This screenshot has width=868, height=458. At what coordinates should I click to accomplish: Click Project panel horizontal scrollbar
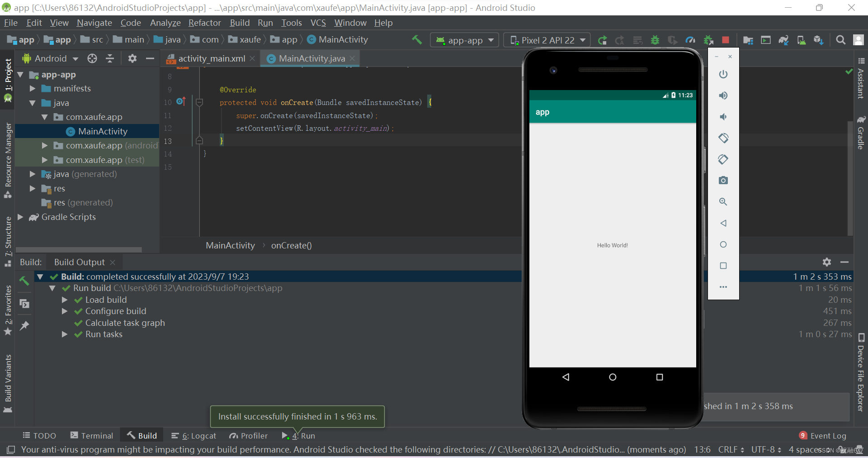click(x=79, y=250)
